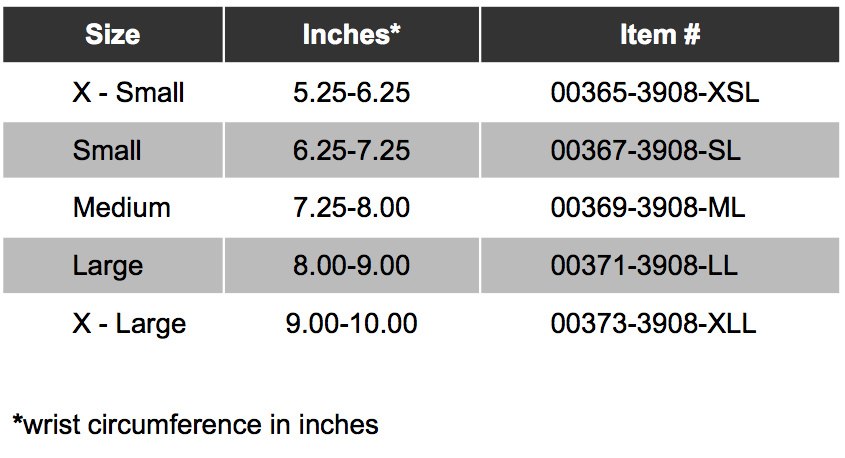845x458 pixels.
Task: Click the Item # column header
Action: coord(659,35)
